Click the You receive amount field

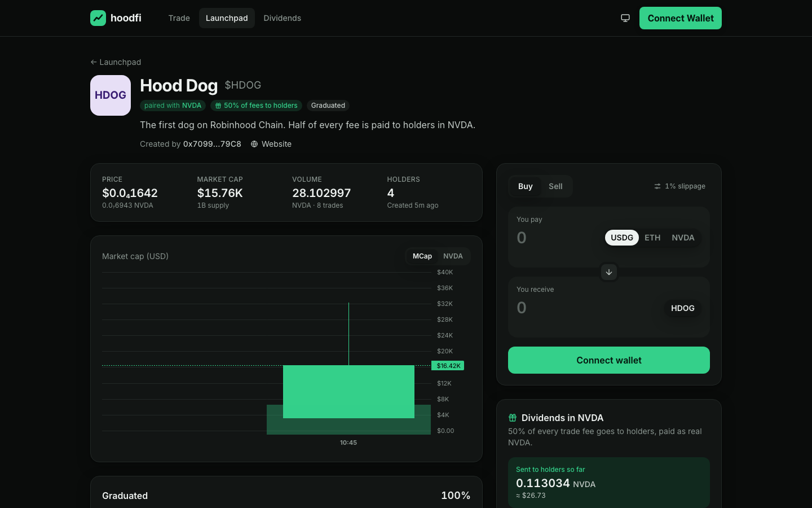[586, 308]
